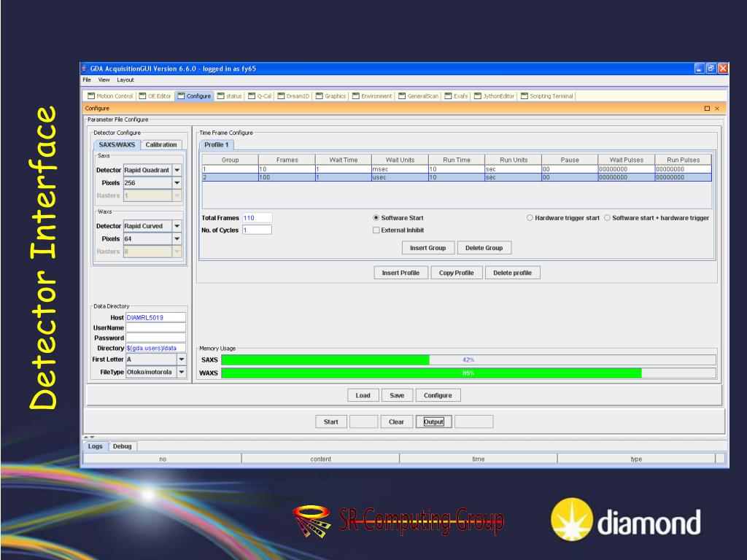Click 'usec' wait units cell in group 2
The width and height of the screenshot is (747, 560).
coord(400,178)
